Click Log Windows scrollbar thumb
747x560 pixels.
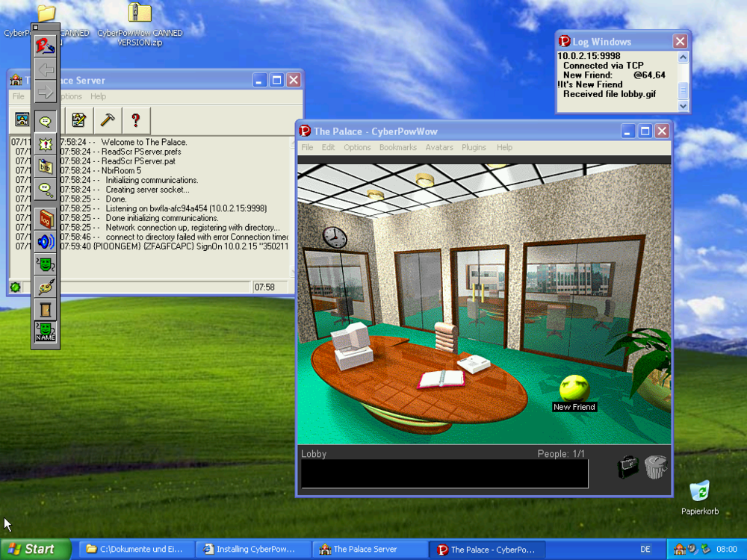point(683,90)
